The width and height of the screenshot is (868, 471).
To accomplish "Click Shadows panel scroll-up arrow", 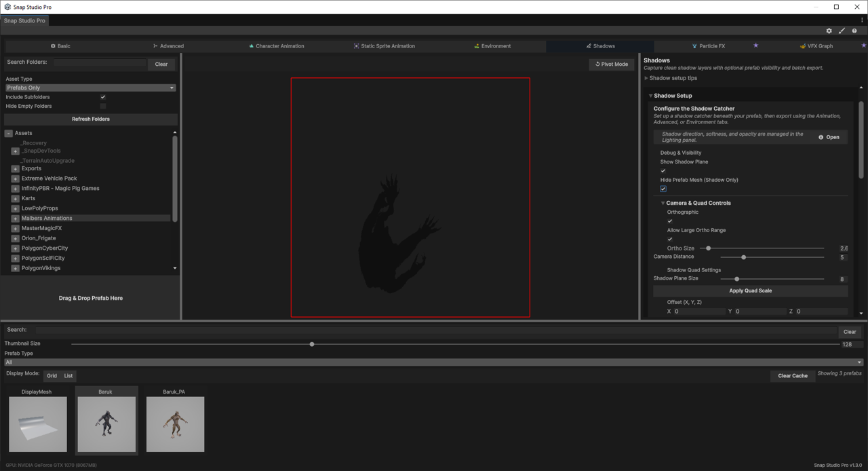I will (x=861, y=88).
